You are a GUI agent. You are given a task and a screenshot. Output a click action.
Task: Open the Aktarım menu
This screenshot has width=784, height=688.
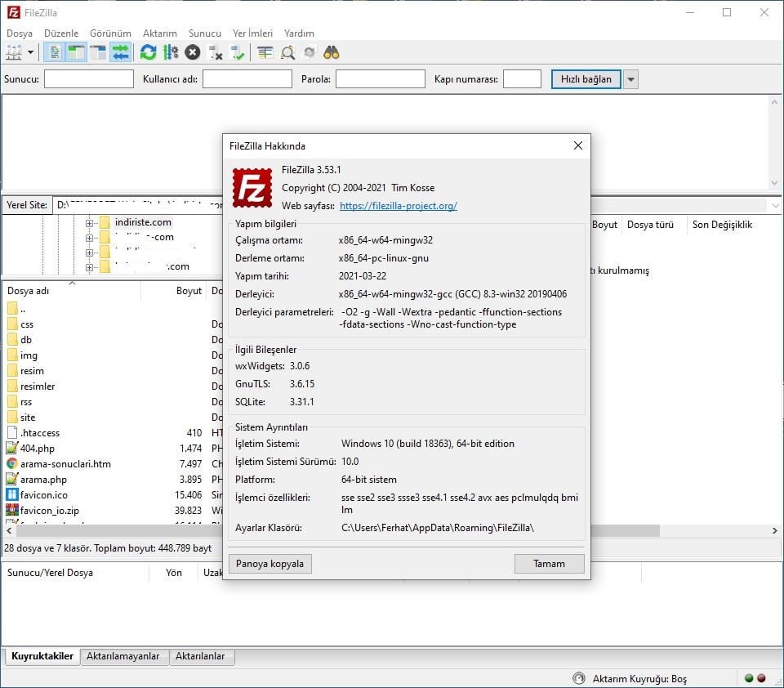(x=159, y=34)
